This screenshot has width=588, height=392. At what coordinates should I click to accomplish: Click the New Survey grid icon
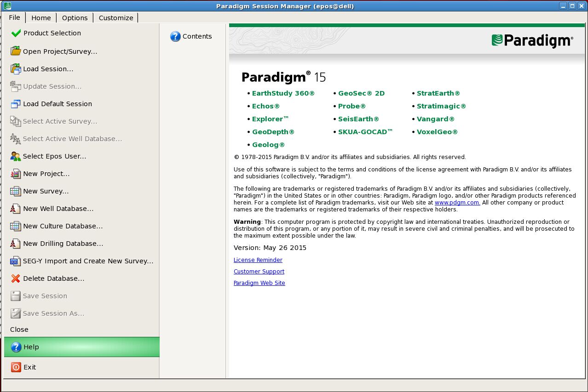click(16, 191)
